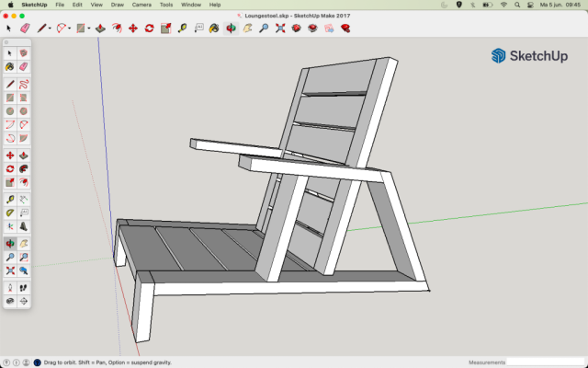Expand the Line tool dropdown arrow
This screenshot has height=368, width=588.
pos(50,29)
